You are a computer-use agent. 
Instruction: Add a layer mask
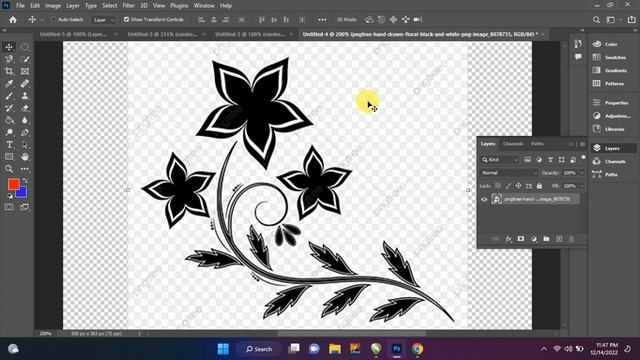click(521, 239)
